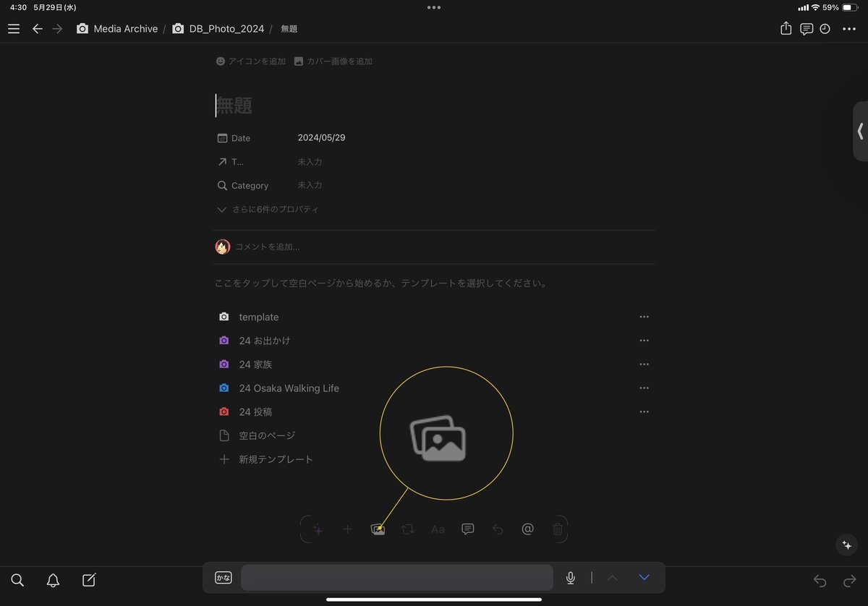Viewport: 868px width, 606px height.
Task: Open page comments icon in header
Action: click(807, 29)
